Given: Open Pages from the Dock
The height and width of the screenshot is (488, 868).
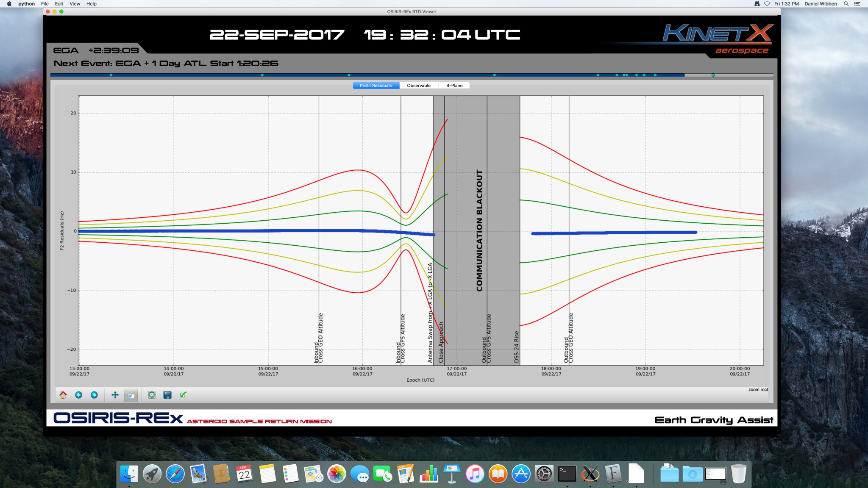Looking at the screenshot, I should click(x=406, y=474).
